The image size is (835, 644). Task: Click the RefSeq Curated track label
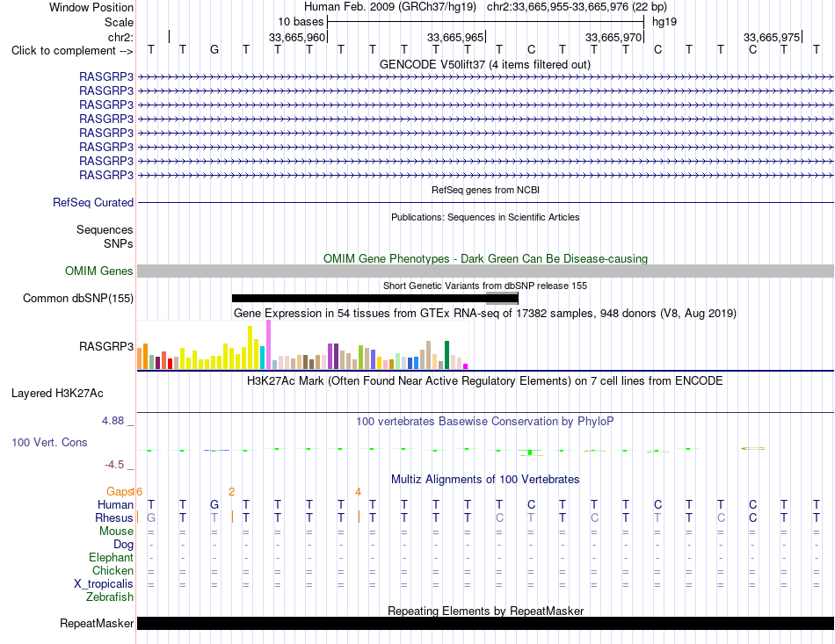(93, 202)
